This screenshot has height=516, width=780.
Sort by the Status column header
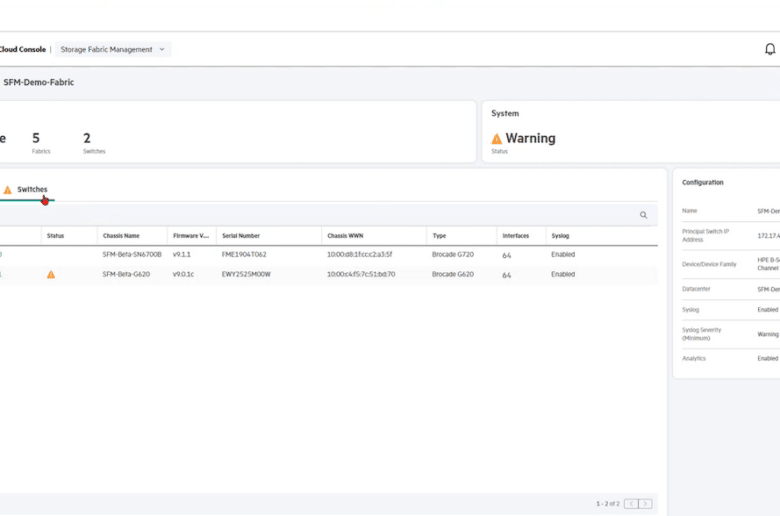(x=55, y=236)
